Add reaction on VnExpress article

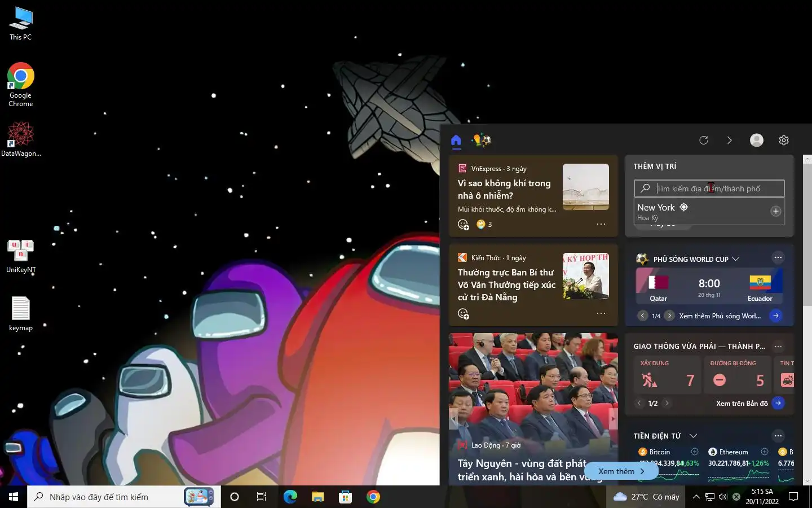(464, 225)
